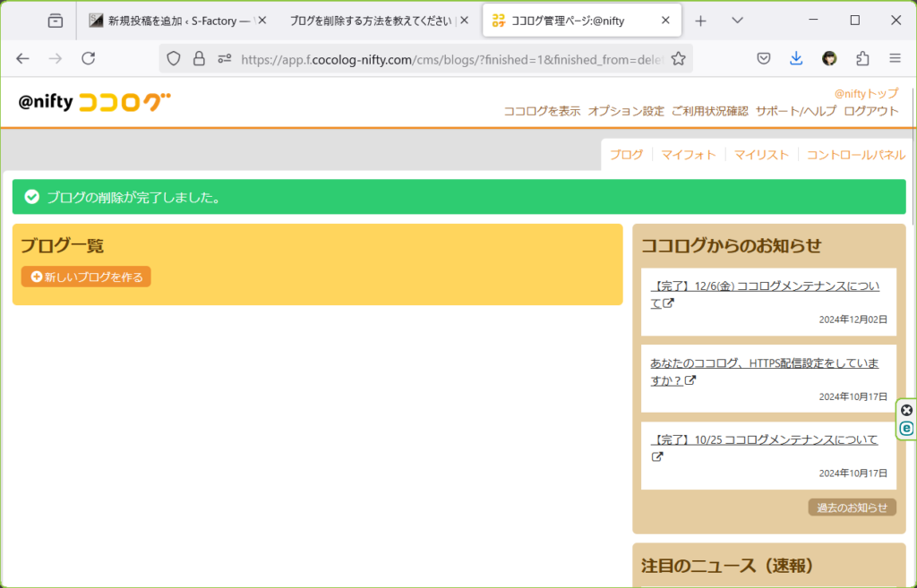Save page to Pocket icon
Viewport: 917px width, 588px height.
[x=763, y=58]
